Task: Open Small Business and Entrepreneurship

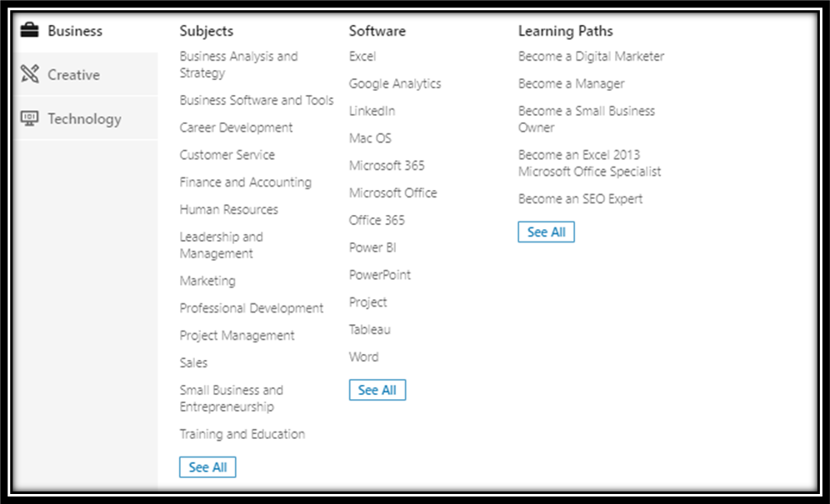Action: click(x=232, y=399)
